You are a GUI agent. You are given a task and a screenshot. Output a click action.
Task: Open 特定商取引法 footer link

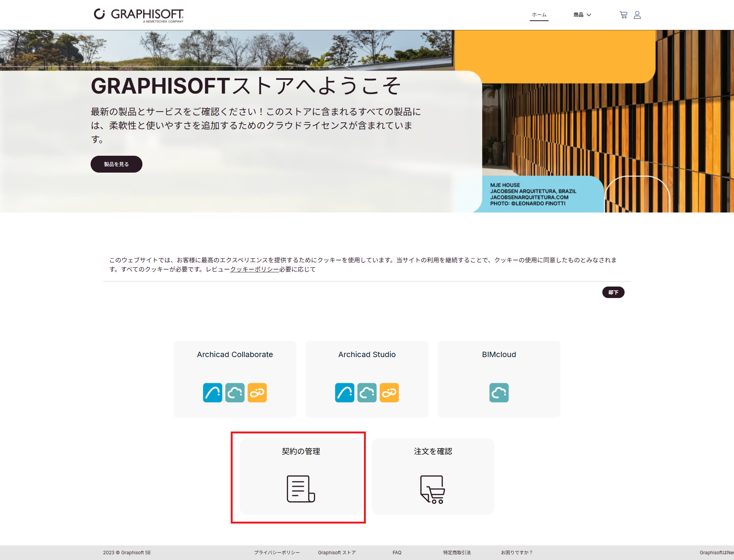coord(457,553)
